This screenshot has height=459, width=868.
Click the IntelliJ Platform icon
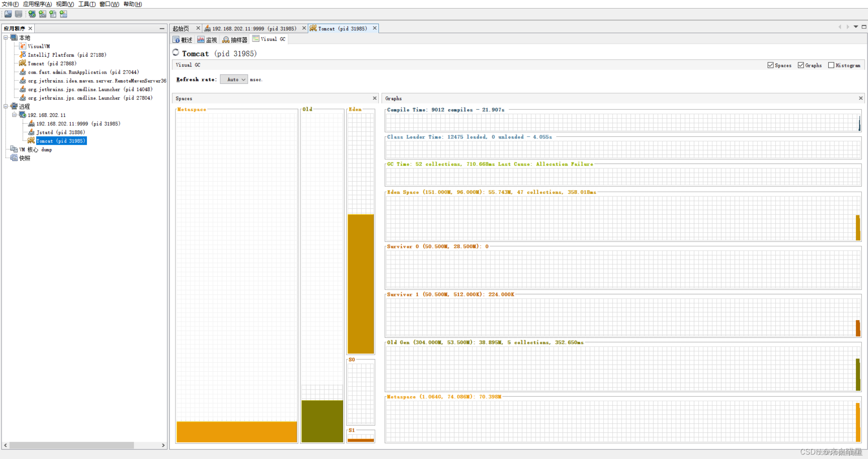(22, 55)
